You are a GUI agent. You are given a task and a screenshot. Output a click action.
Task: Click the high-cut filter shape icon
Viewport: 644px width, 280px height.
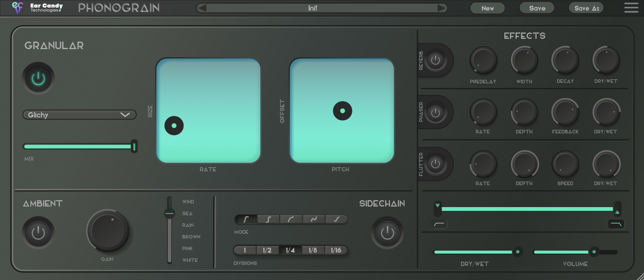[616, 224]
